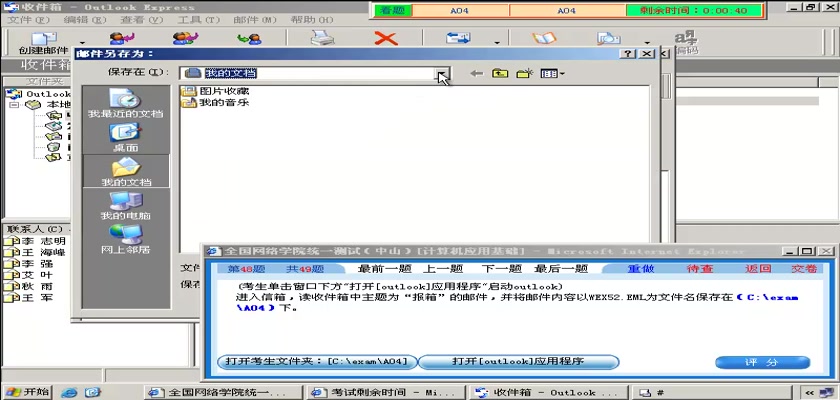
Task: Click the Print toolbar icon
Action: [322, 39]
